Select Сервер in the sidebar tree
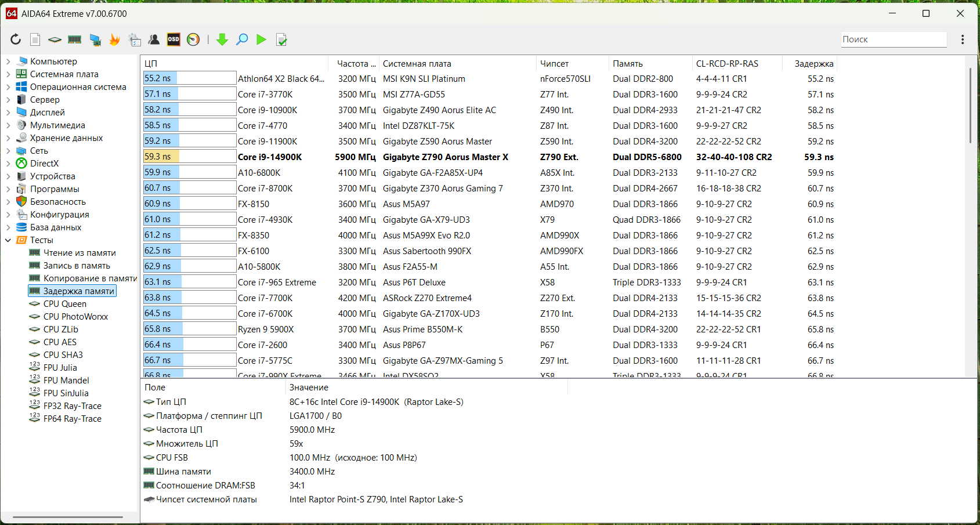The height and width of the screenshot is (525, 980). pos(45,100)
